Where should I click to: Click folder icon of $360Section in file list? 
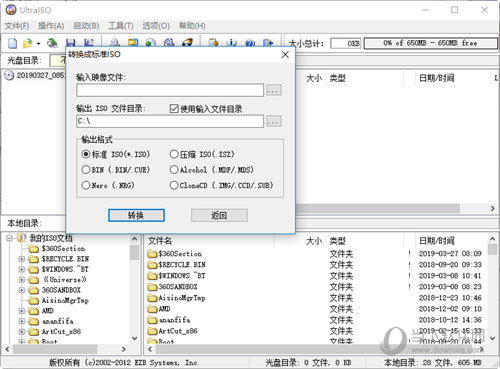click(152, 254)
